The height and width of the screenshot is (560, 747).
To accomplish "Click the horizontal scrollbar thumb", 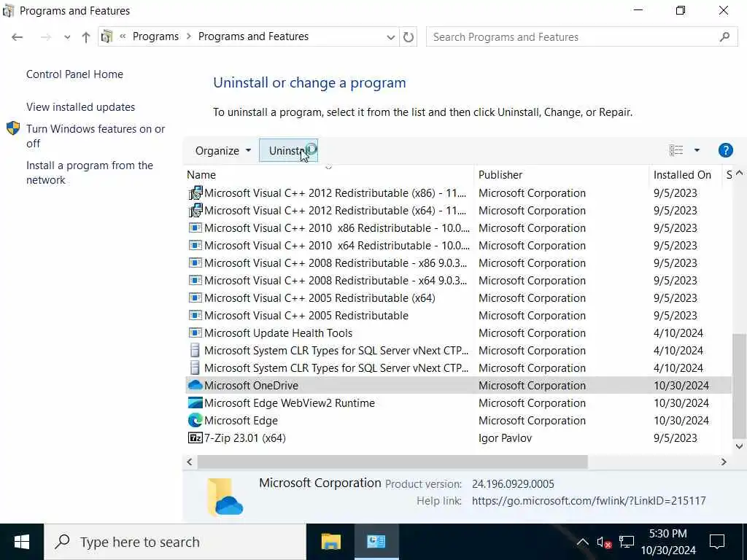I will pyautogui.click(x=392, y=462).
